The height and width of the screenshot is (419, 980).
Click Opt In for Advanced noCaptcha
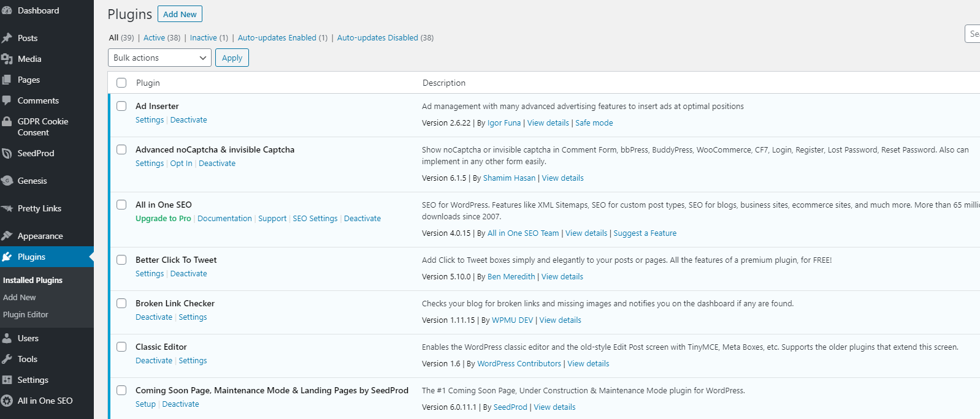tap(181, 164)
